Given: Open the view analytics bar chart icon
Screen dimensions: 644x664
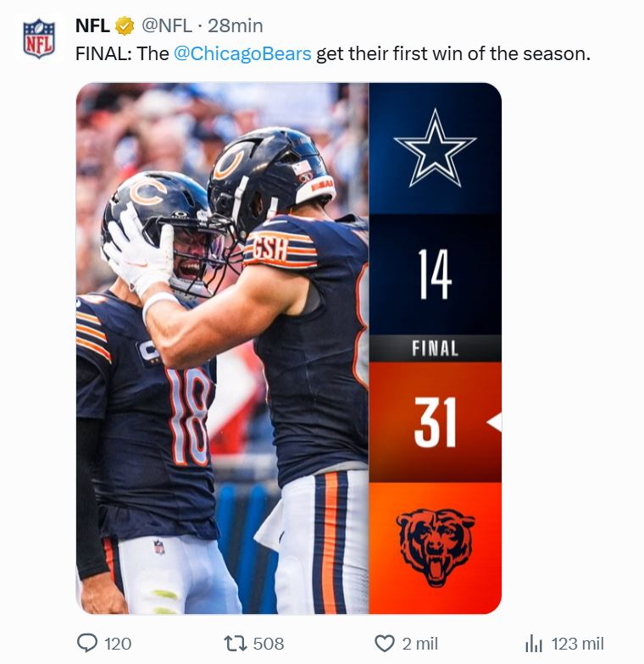Looking at the screenshot, I should click(534, 644).
